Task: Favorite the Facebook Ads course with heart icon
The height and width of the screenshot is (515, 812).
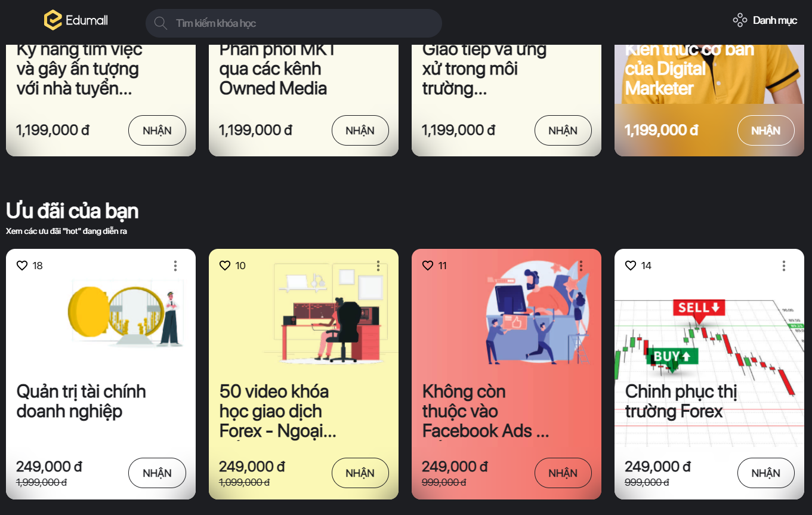Action: point(428,266)
